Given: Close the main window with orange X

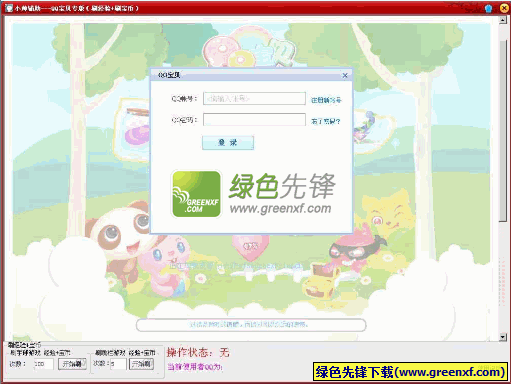Looking at the screenshot, I should click(505, 8).
